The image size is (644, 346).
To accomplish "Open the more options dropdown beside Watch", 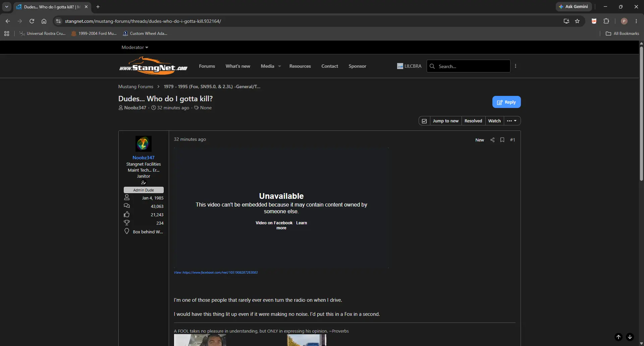I will point(512,121).
